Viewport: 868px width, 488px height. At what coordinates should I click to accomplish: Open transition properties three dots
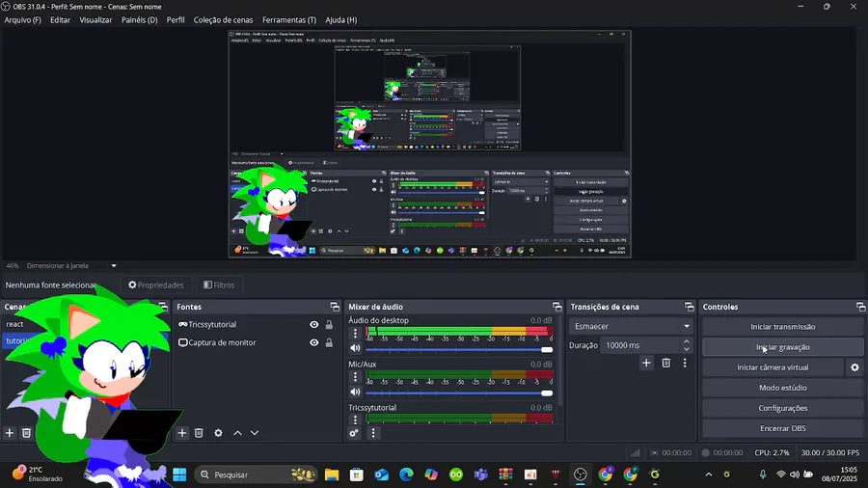(685, 363)
